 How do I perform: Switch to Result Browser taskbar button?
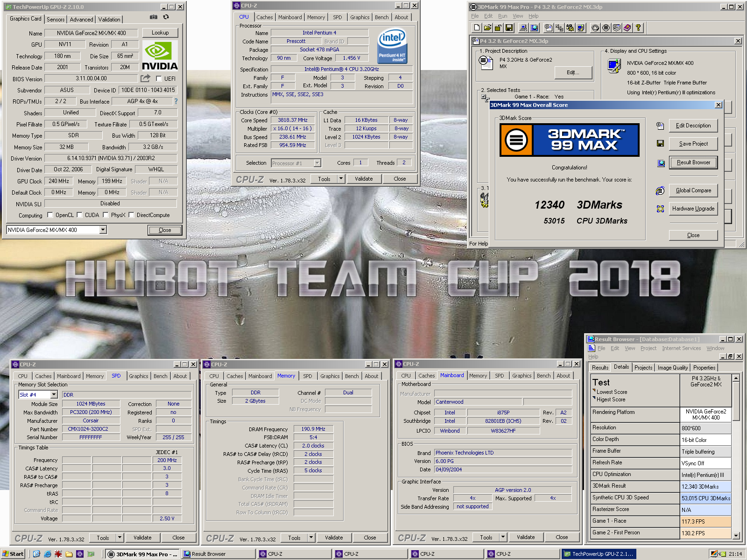click(x=218, y=554)
